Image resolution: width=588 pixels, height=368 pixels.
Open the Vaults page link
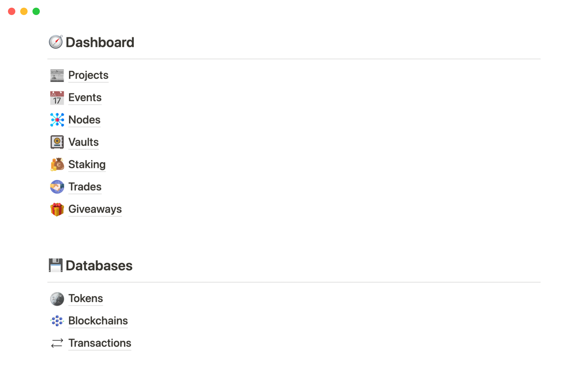tap(83, 142)
